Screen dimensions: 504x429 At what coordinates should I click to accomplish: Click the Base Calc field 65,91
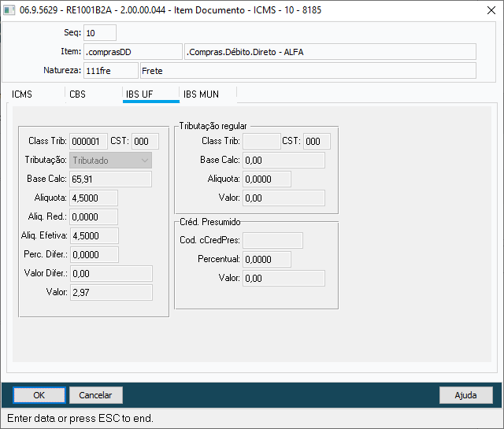point(110,179)
